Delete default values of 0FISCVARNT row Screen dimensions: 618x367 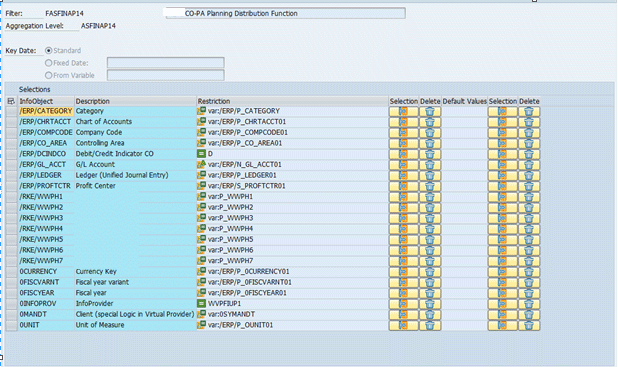pyautogui.click(x=529, y=282)
